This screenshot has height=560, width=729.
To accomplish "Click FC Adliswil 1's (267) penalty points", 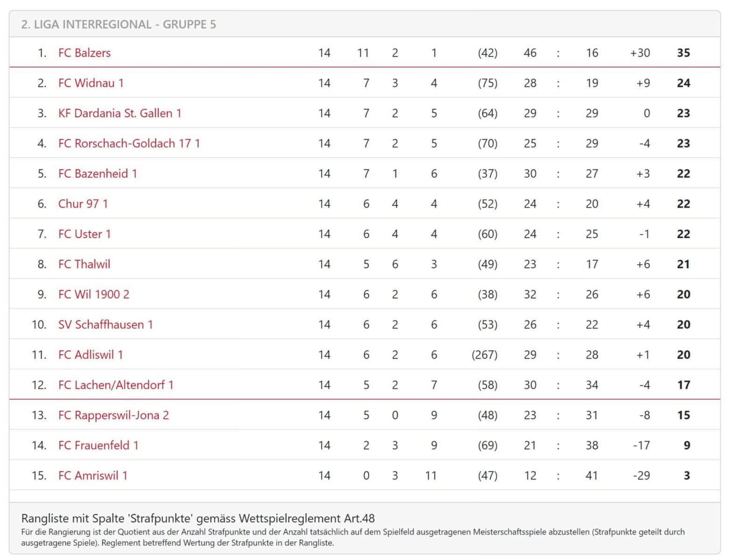I will coord(484,355).
